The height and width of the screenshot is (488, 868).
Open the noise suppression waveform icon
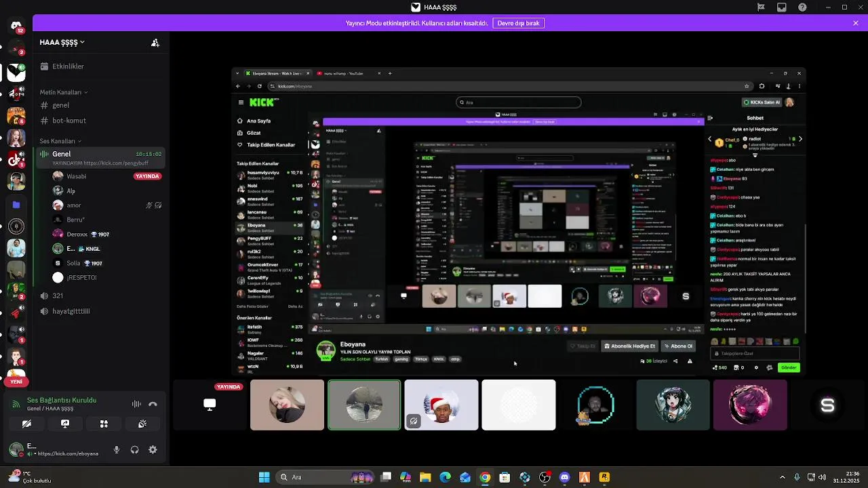tap(136, 404)
